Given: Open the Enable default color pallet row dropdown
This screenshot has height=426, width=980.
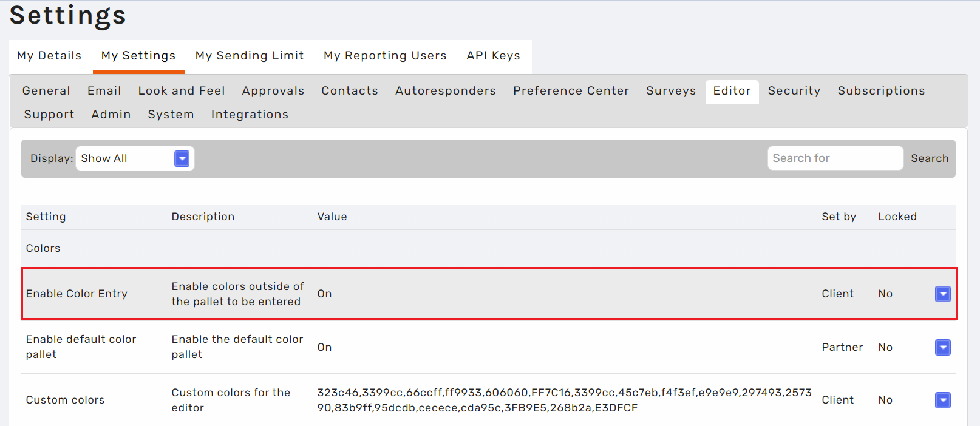Looking at the screenshot, I should [942, 347].
